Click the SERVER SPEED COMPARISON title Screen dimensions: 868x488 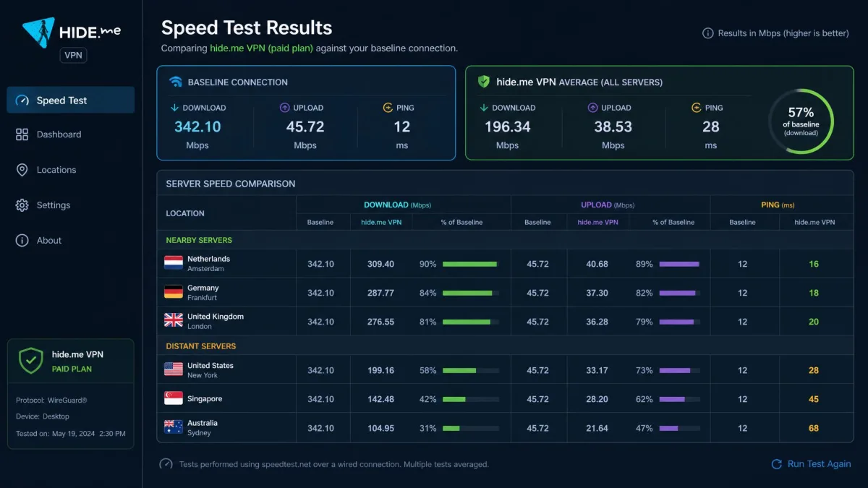pos(231,184)
